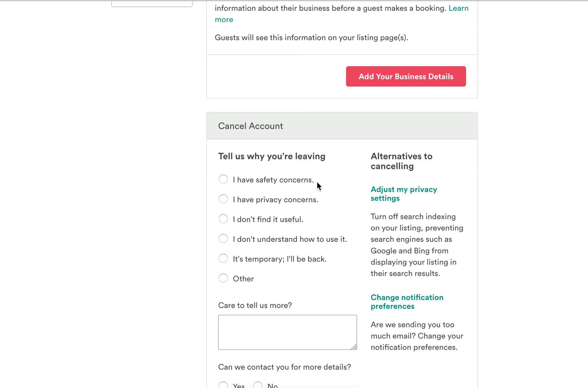Click 'Adjust my privacy settings' link
Image resolution: width=588 pixels, height=388 pixels.
point(404,193)
